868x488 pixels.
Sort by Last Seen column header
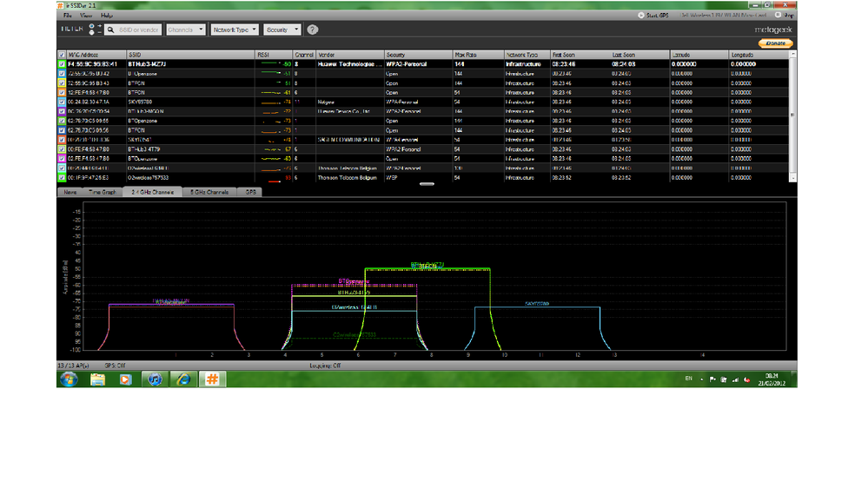click(x=640, y=55)
